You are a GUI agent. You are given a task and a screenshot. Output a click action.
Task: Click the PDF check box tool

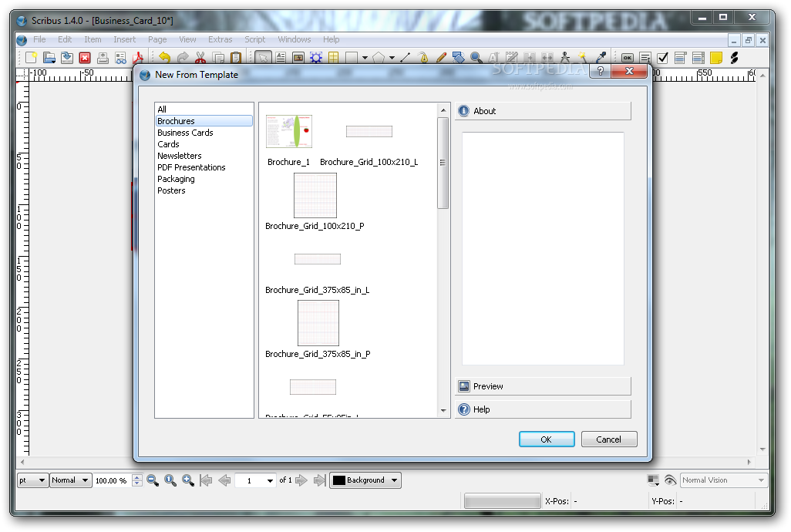tap(663, 58)
